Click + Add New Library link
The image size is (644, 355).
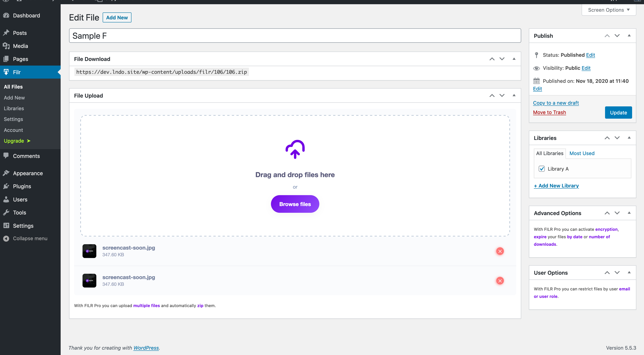[556, 186]
